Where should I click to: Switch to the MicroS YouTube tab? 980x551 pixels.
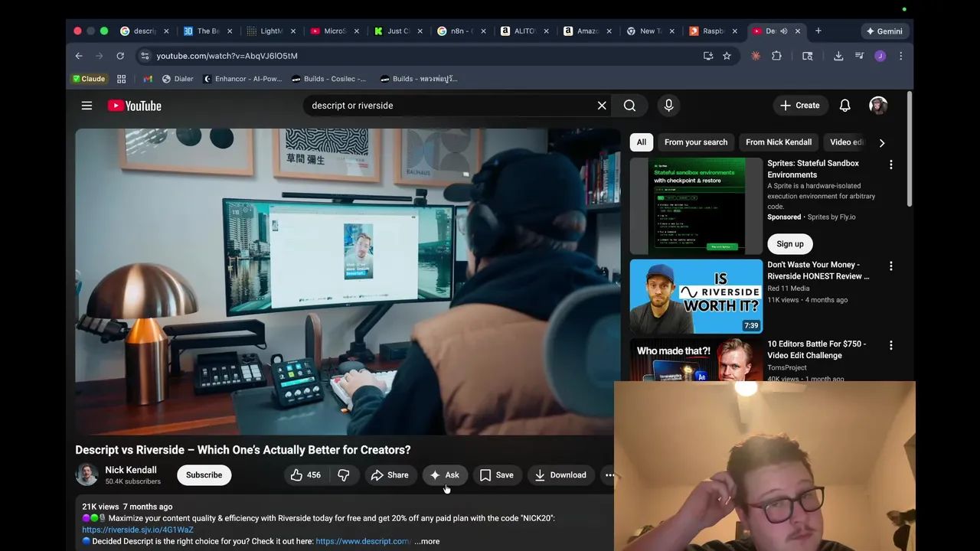pos(335,31)
